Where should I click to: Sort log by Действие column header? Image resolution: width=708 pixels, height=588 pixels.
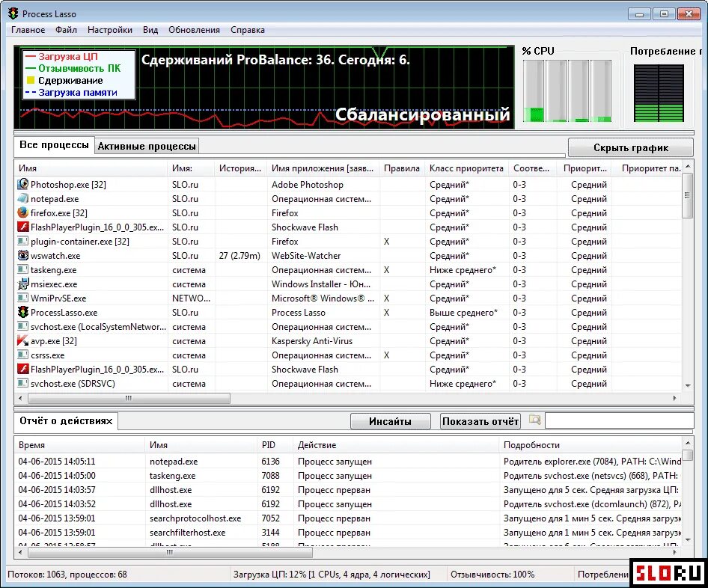396,445
